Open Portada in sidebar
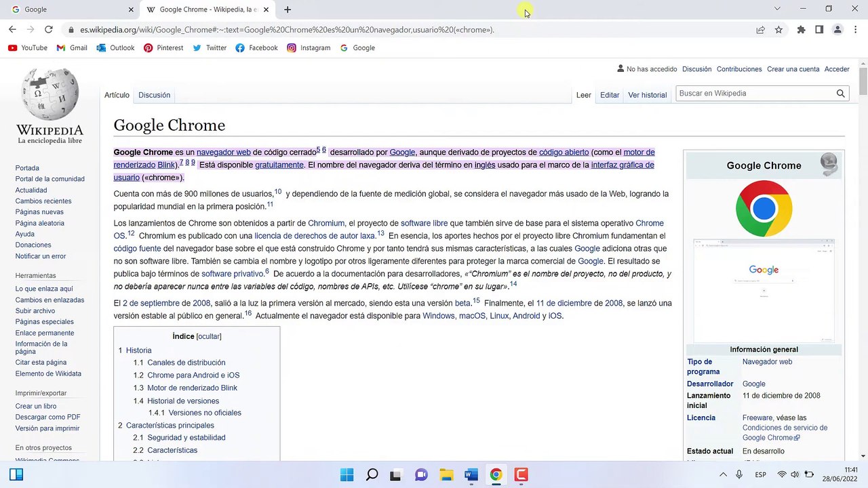 [x=27, y=168]
